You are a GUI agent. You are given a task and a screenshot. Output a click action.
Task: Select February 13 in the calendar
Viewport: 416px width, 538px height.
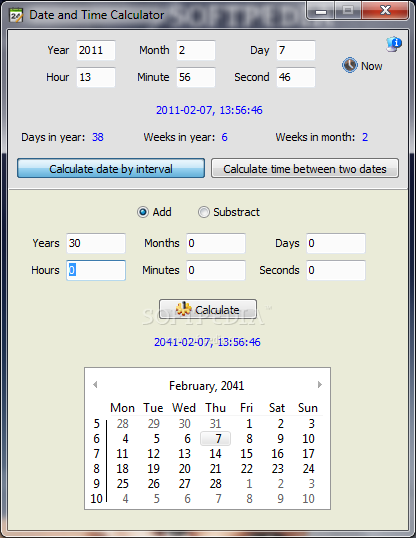tap(184, 454)
